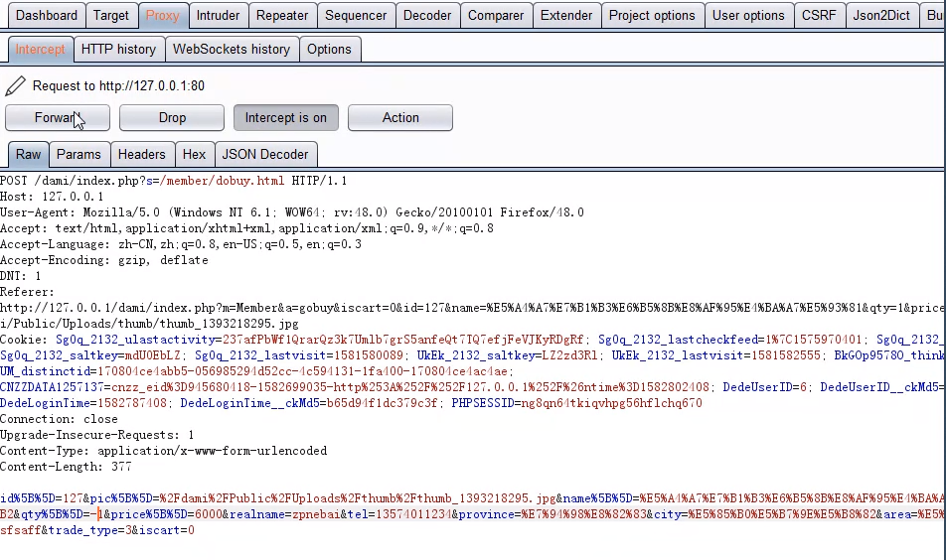Click the Request to http://127.0.0.1:80 label
Screen dimensions: 946x560
tap(119, 86)
